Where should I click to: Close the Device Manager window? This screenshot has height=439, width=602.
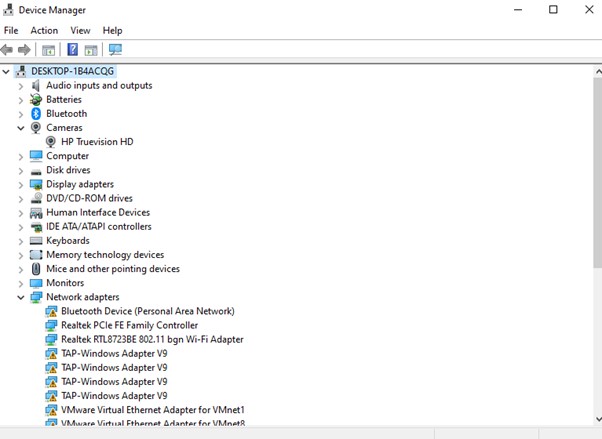coord(589,10)
